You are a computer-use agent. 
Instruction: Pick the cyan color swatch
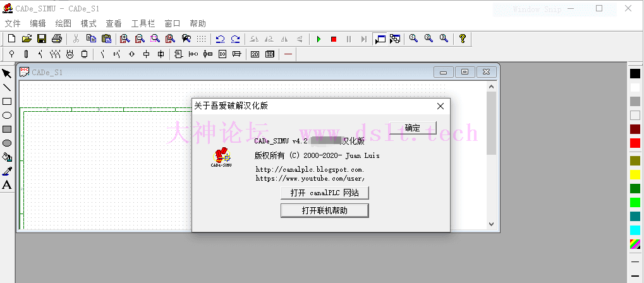click(635, 230)
